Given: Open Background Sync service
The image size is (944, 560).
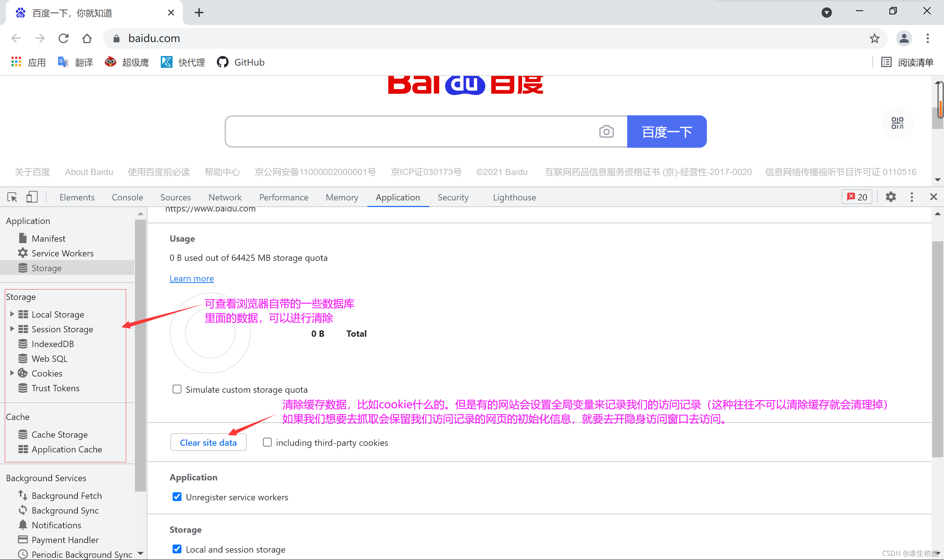Looking at the screenshot, I should click(x=65, y=510).
